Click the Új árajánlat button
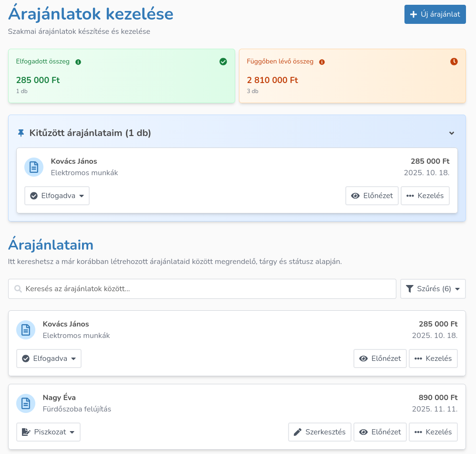Screen dimensions: 476x454 [x=435, y=14]
